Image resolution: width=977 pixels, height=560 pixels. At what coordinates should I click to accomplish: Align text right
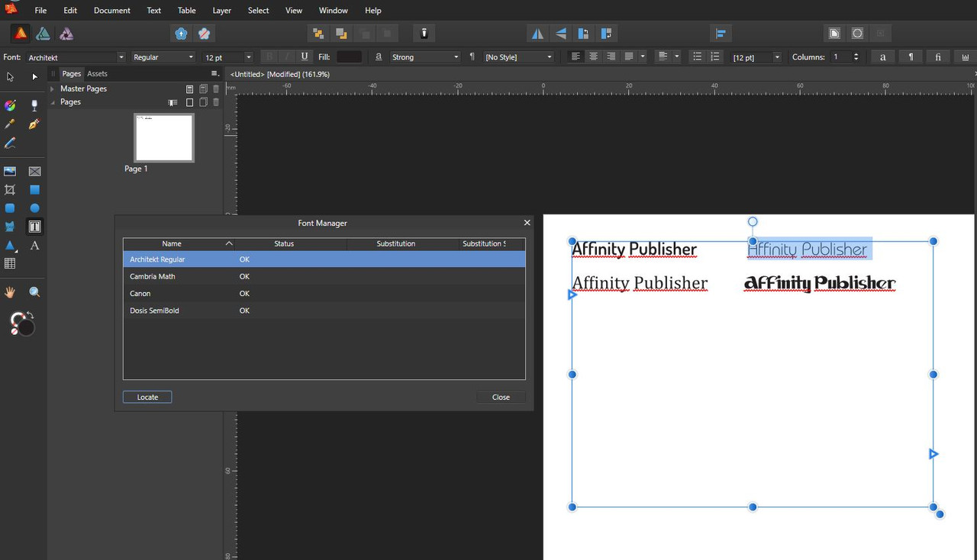click(611, 56)
